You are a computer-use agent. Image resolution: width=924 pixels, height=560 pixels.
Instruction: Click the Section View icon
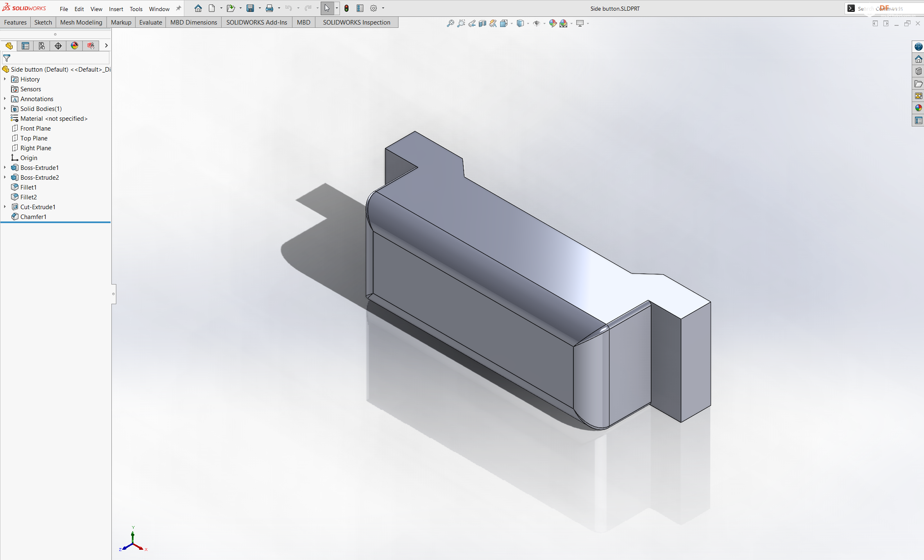tap(482, 23)
